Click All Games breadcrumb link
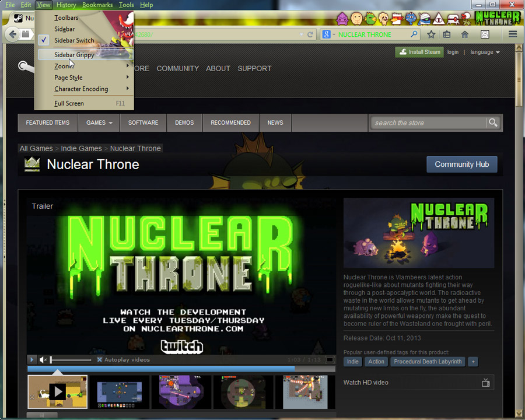525x420 pixels. tap(36, 148)
